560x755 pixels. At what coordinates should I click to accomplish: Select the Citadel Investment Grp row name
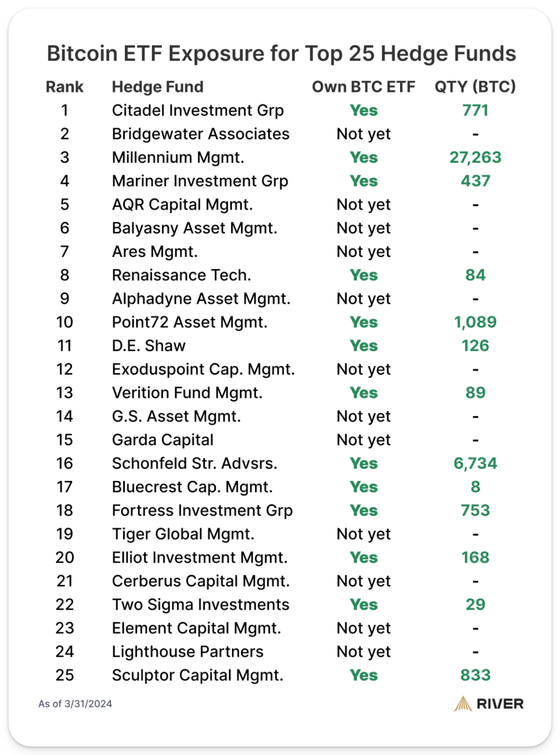tap(197, 110)
